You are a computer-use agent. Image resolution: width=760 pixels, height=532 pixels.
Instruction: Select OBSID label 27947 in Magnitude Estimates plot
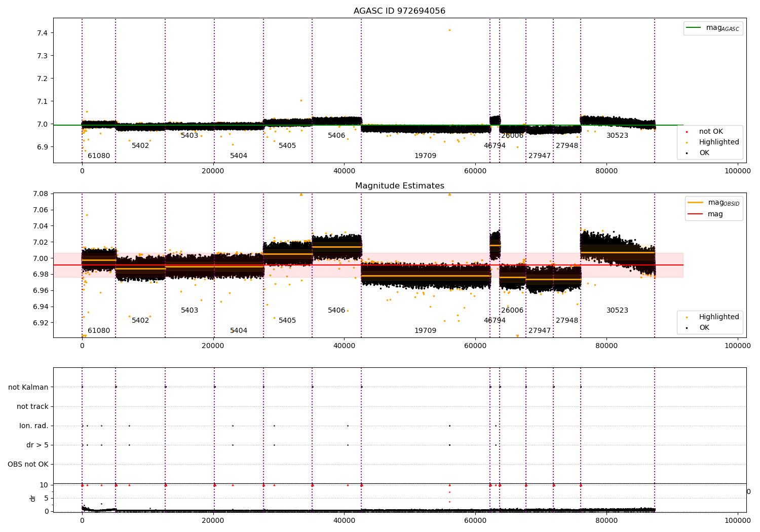click(540, 330)
